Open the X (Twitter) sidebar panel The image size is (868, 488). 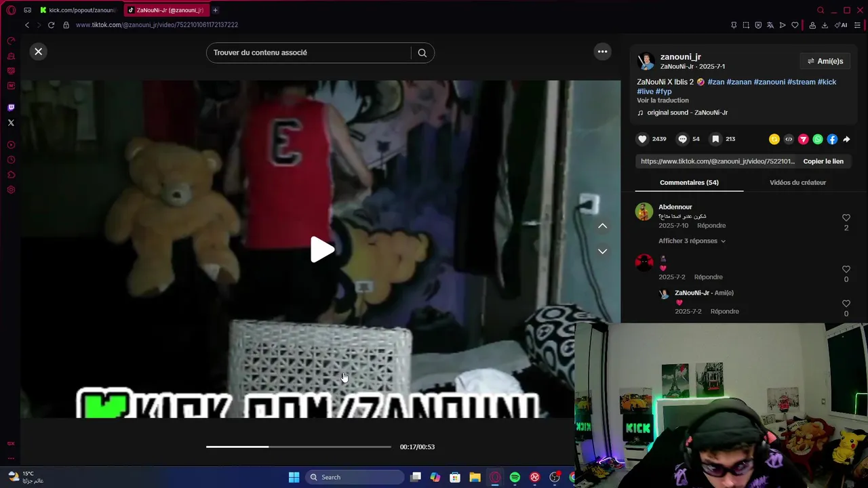(11, 123)
